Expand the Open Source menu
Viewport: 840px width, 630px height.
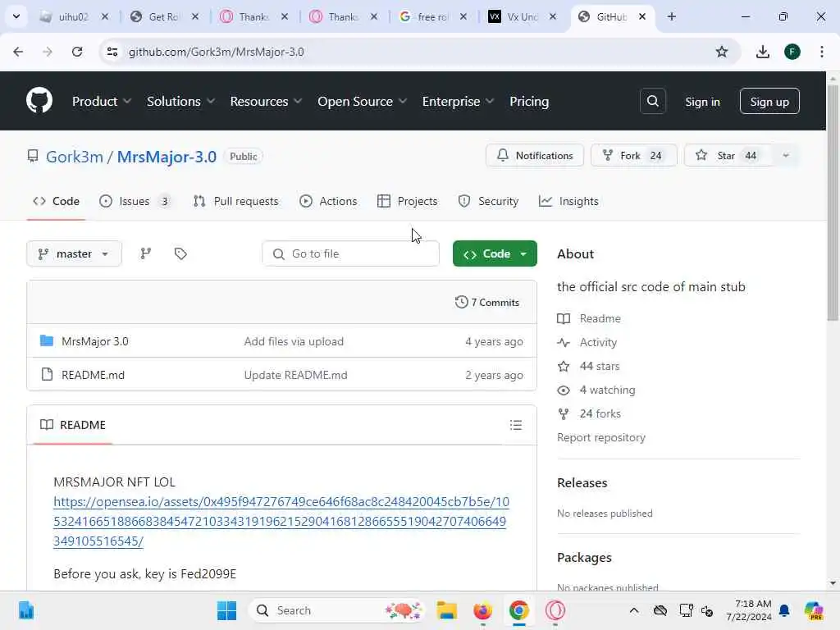pyautogui.click(x=362, y=101)
